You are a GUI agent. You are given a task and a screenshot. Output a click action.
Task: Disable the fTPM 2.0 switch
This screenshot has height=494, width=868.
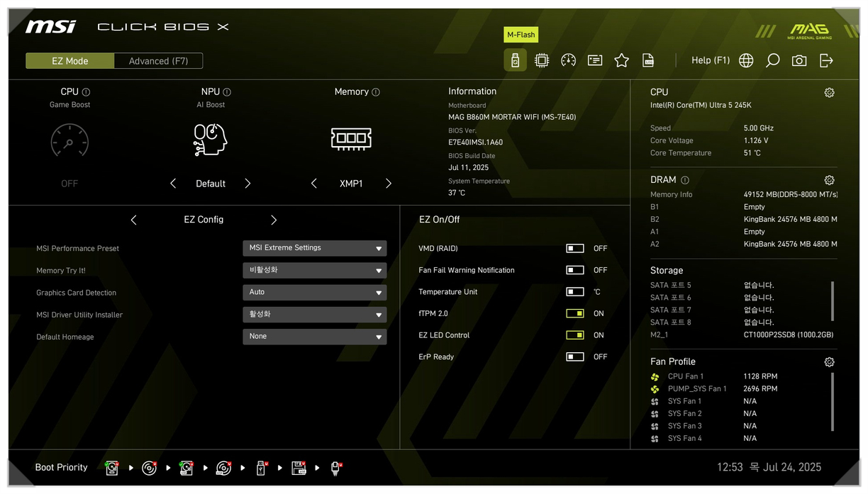click(574, 313)
